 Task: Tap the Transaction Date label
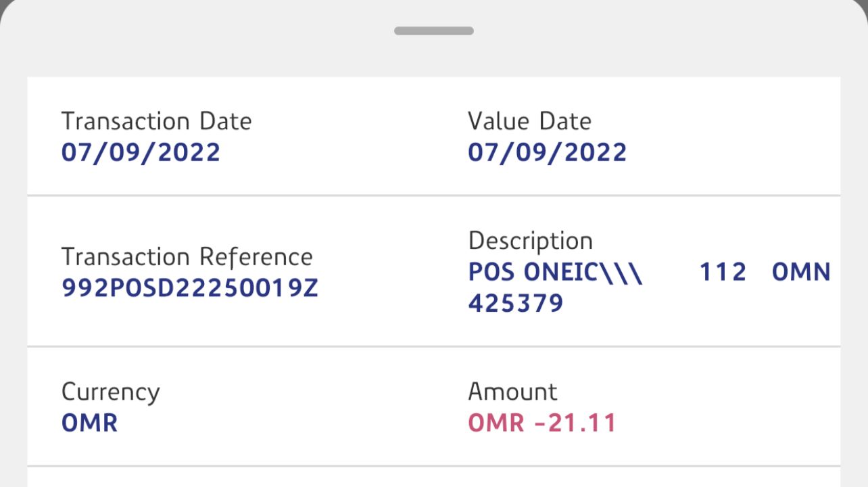(156, 122)
